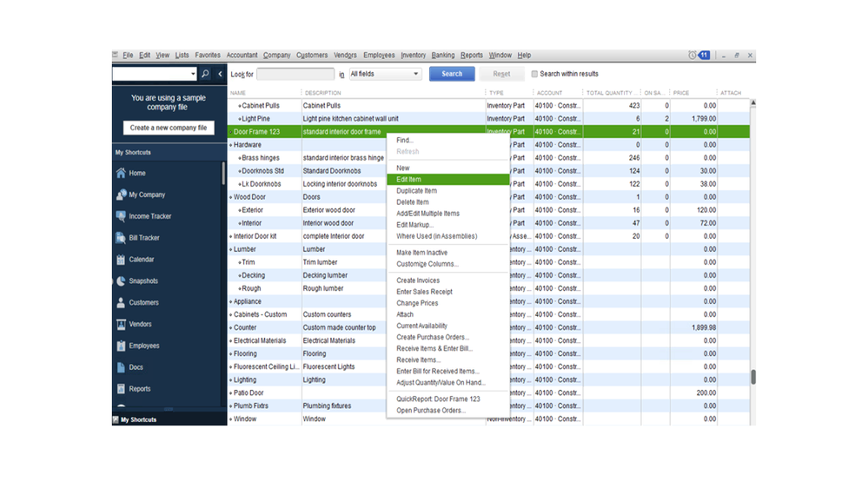Click the sidebar search input field
Image resolution: width=868 pixels, height=488 pixels.
tap(150, 74)
